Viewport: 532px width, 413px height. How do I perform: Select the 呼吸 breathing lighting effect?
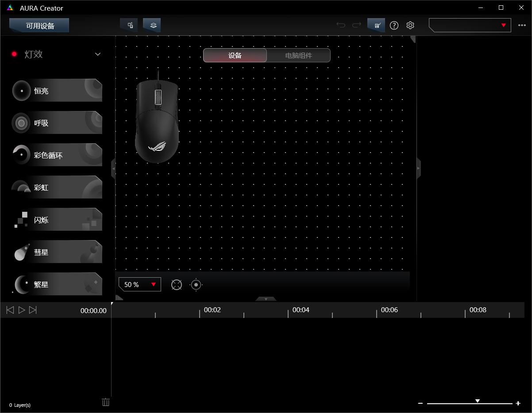point(57,123)
